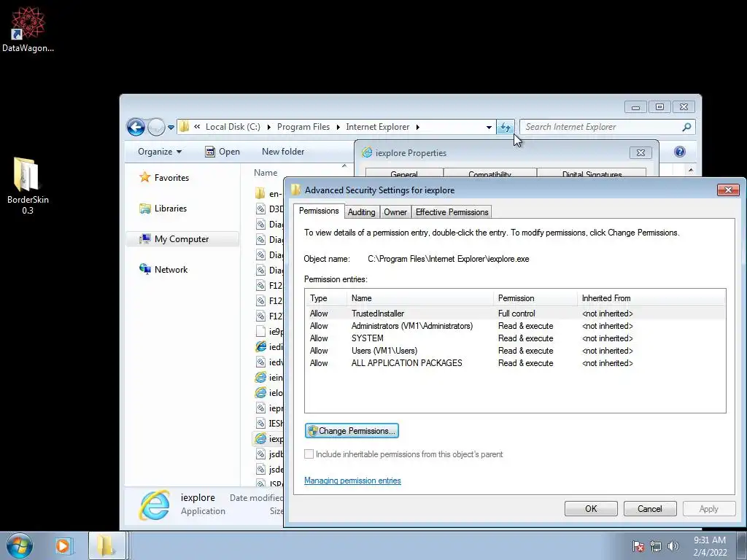Viewport: 747px width, 560px height.
Task: Click the Explorer Forward arrow button
Action: 156,127
